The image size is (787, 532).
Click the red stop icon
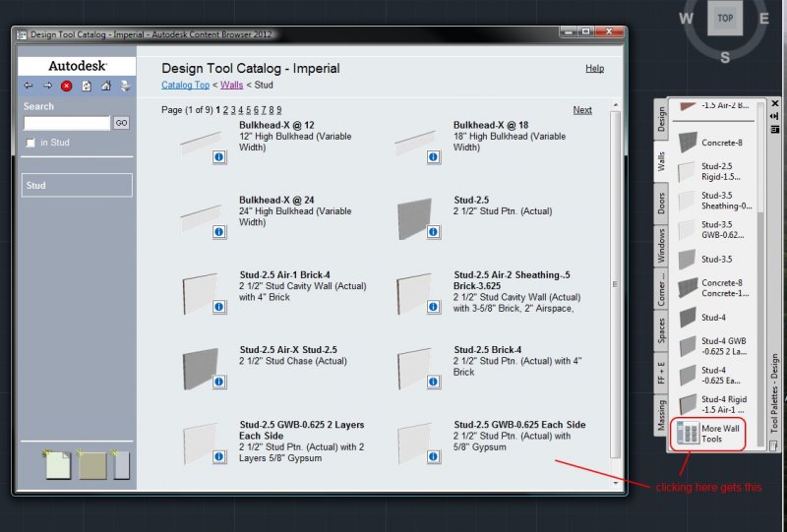point(66,86)
